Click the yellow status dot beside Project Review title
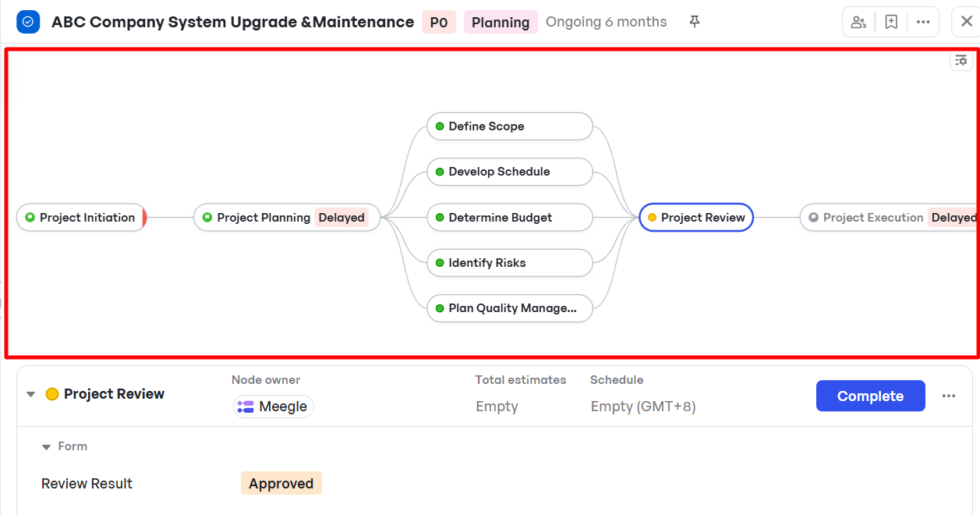Image resolution: width=980 pixels, height=515 pixels. tap(52, 394)
